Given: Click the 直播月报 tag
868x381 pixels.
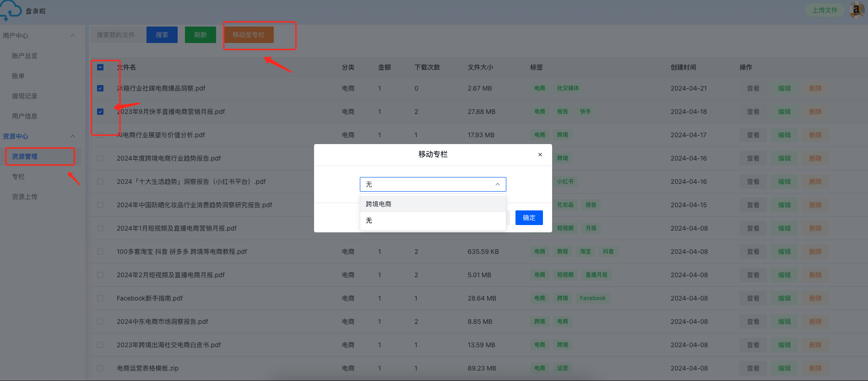Looking at the screenshot, I should point(596,275).
